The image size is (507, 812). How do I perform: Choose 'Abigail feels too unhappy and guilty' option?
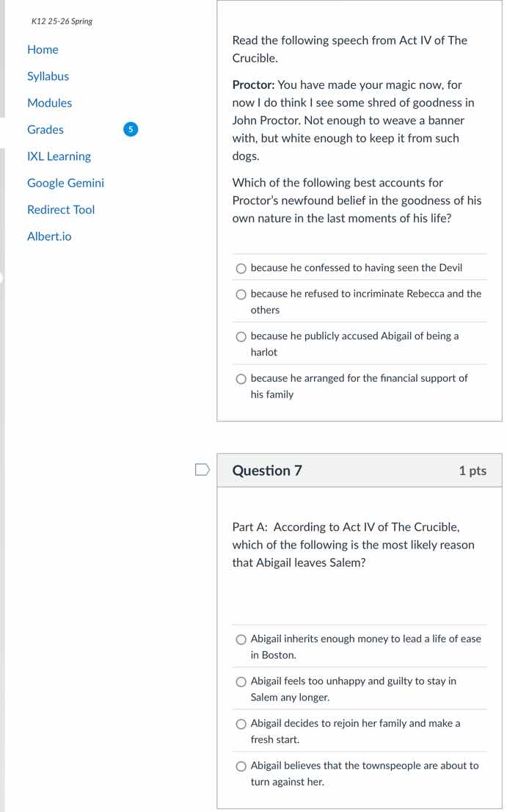[x=241, y=682]
